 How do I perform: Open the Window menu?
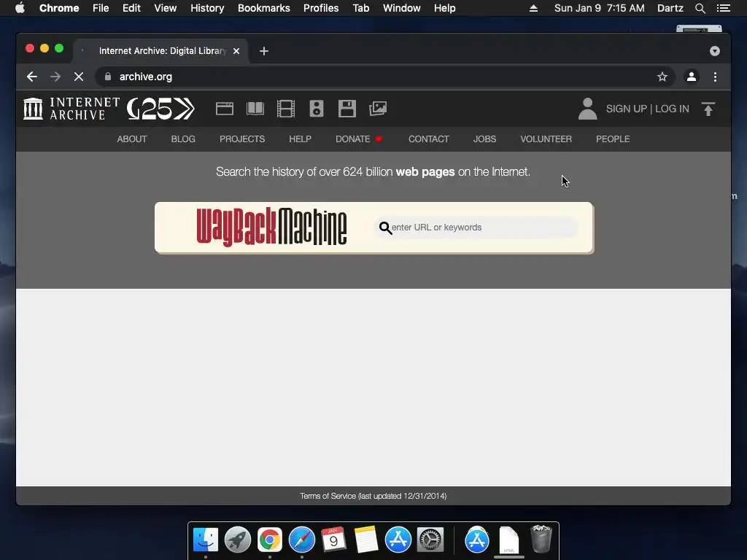point(402,8)
